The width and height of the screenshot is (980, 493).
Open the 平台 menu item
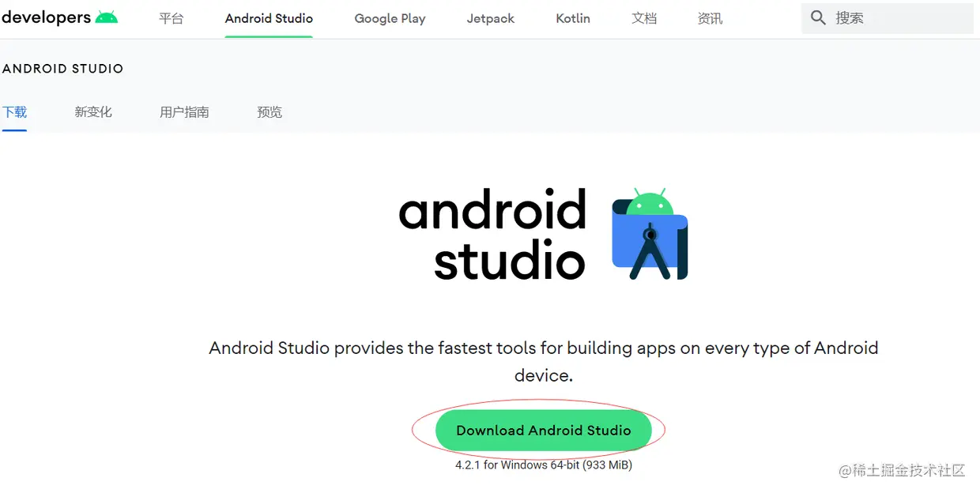171,18
